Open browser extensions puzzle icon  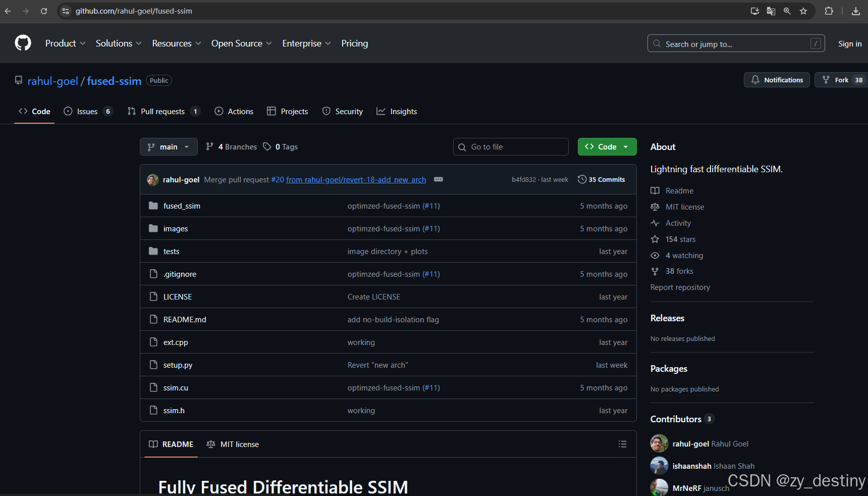(829, 11)
